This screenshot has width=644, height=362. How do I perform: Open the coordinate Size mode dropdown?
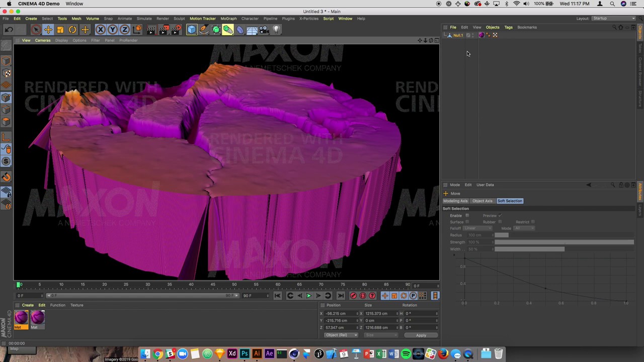pyautogui.click(x=380, y=335)
